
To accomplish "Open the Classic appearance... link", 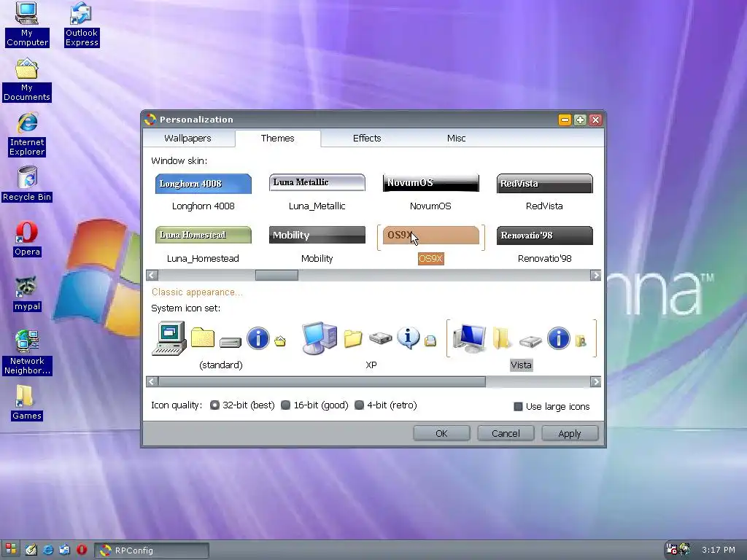I will click(x=197, y=292).
